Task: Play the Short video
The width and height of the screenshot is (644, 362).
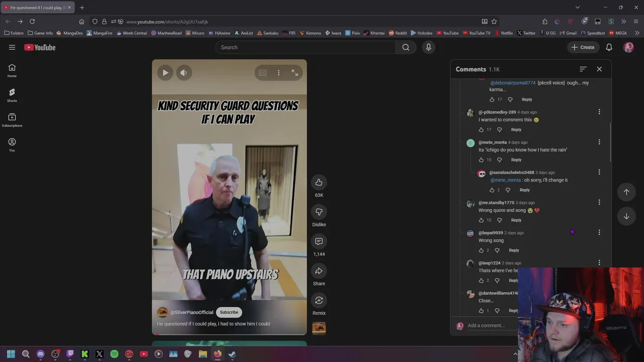Action: point(165,73)
